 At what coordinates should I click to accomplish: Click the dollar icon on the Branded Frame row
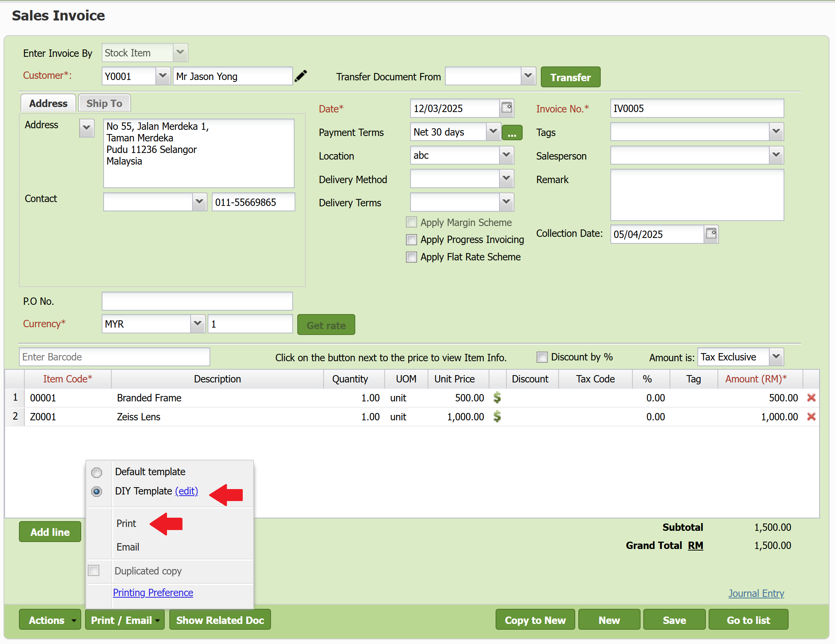[x=497, y=398]
